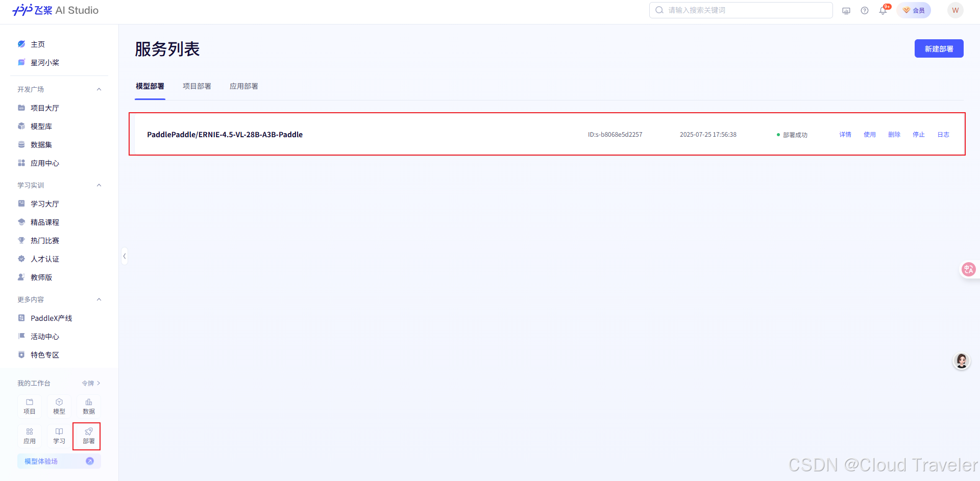The height and width of the screenshot is (481, 980).
Task: Open 活动中心
Action: [x=45, y=337]
